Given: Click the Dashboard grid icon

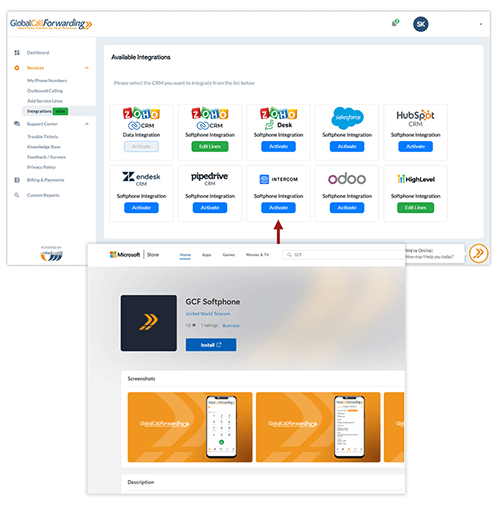Looking at the screenshot, I should click(17, 53).
